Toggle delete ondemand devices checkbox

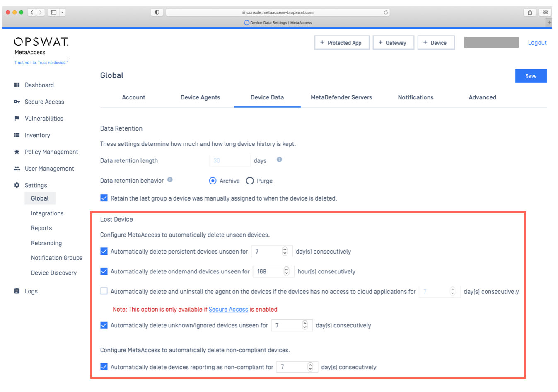[x=104, y=271]
